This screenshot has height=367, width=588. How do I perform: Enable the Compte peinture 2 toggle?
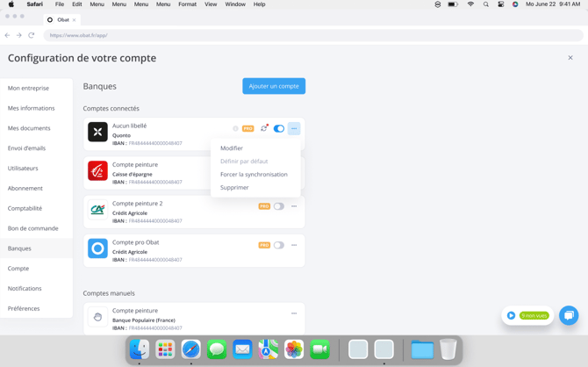pyautogui.click(x=279, y=206)
